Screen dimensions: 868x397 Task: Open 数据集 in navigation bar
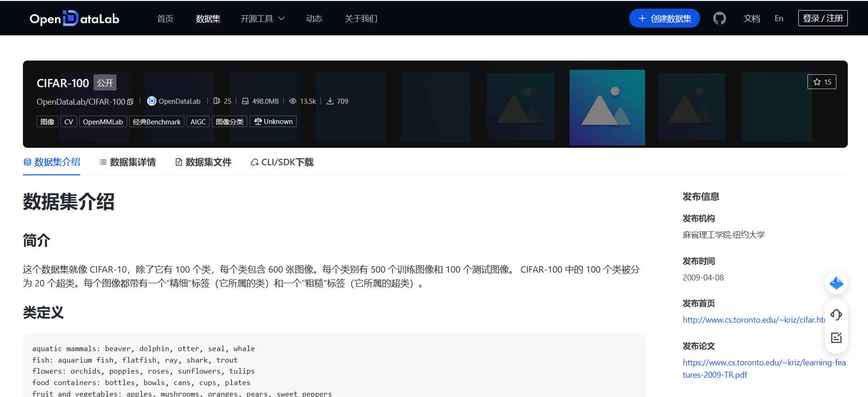[208, 18]
